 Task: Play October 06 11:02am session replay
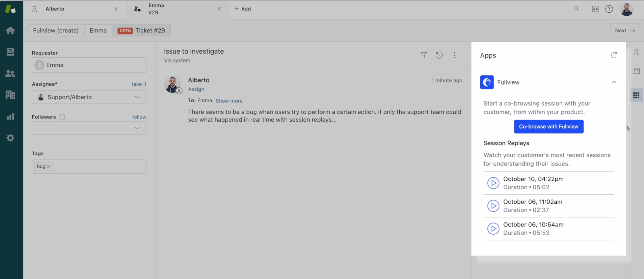tap(493, 205)
